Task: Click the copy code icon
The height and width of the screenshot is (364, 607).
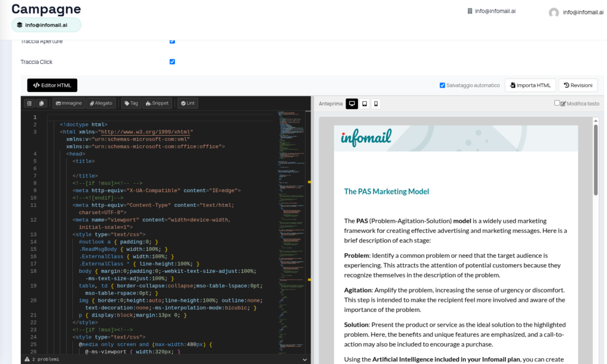Action: 42,103
